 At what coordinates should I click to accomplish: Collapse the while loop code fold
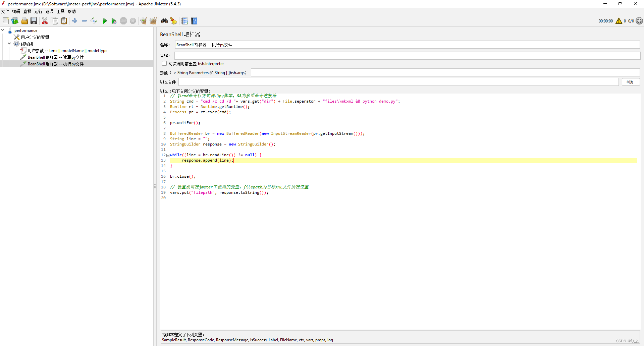pos(168,155)
